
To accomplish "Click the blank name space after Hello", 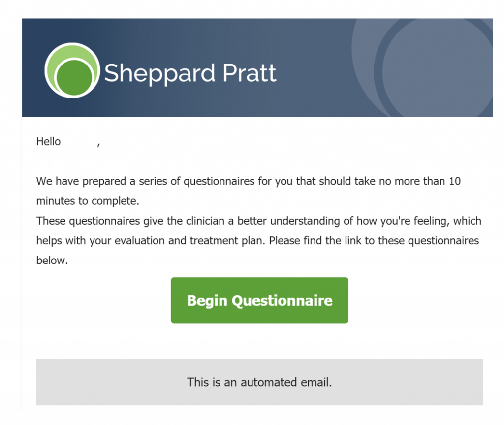I will 79,141.
